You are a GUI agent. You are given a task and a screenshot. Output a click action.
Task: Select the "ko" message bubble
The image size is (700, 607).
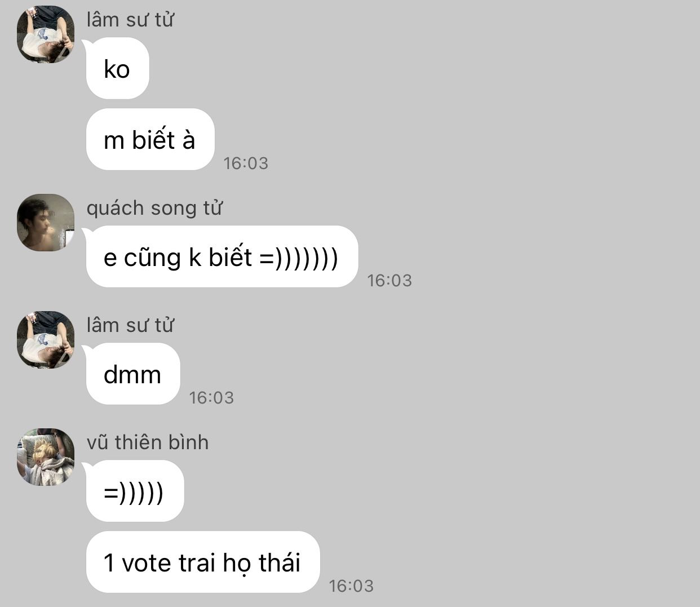(x=117, y=68)
